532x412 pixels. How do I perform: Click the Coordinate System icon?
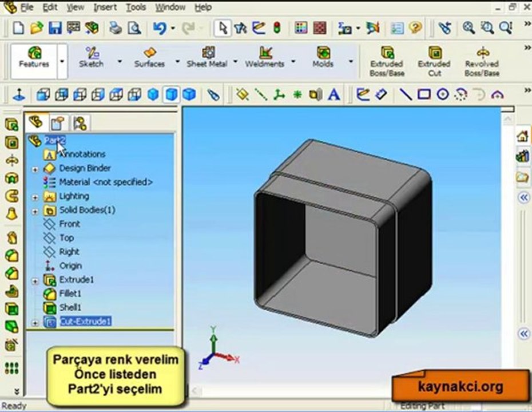coord(279,94)
